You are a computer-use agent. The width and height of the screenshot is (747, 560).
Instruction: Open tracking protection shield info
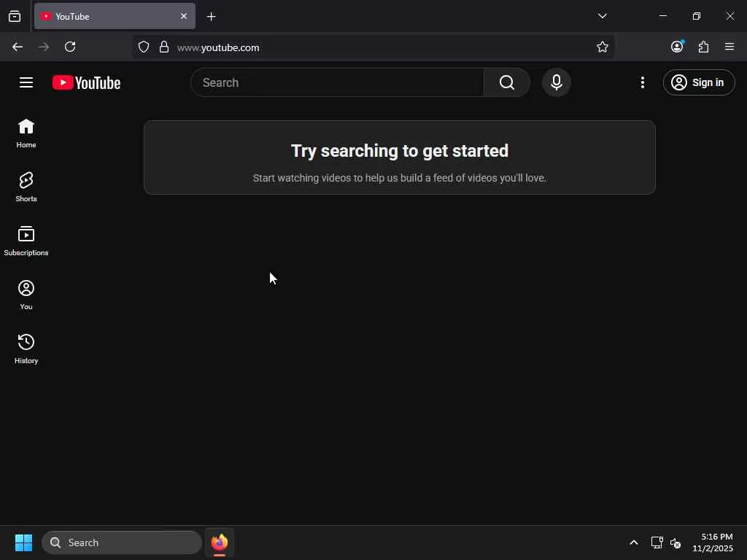coord(144,47)
